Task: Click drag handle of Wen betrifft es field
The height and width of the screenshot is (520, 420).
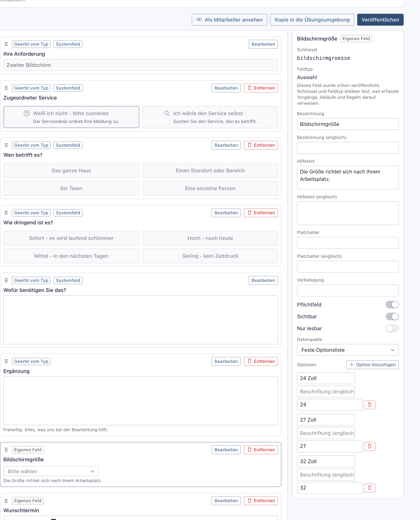Action: 6,145
